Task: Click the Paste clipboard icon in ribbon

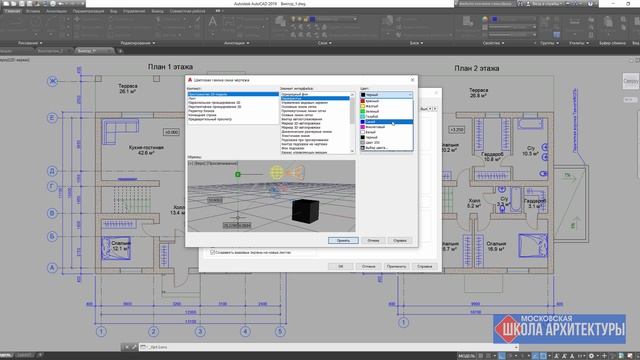Action: (608, 22)
